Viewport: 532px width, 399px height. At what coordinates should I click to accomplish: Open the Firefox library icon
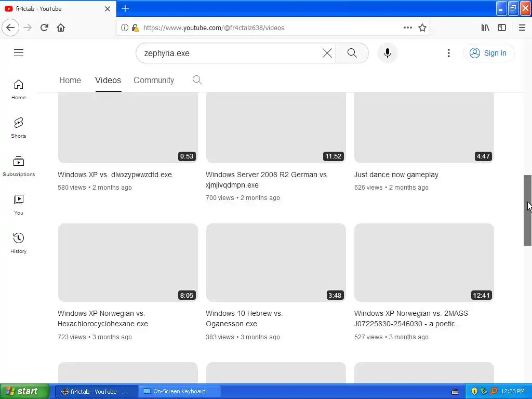[x=485, y=28]
